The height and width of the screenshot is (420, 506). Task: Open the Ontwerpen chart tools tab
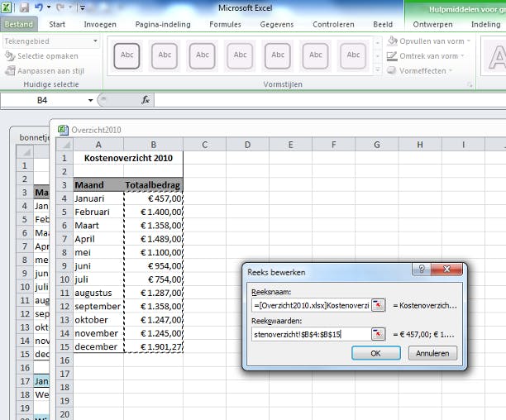coord(432,24)
